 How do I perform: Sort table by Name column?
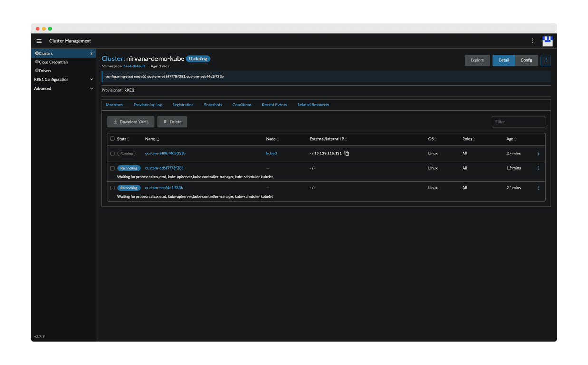click(152, 139)
